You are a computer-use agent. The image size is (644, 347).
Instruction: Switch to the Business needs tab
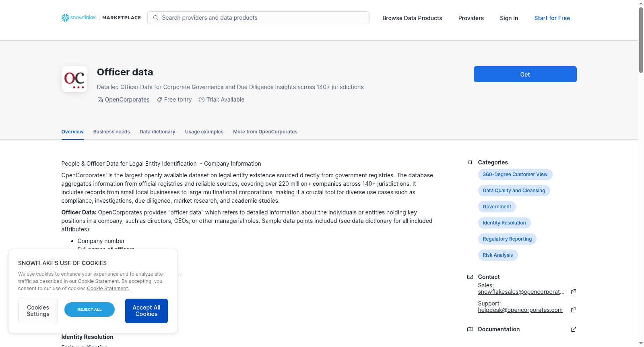(x=111, y=132)
